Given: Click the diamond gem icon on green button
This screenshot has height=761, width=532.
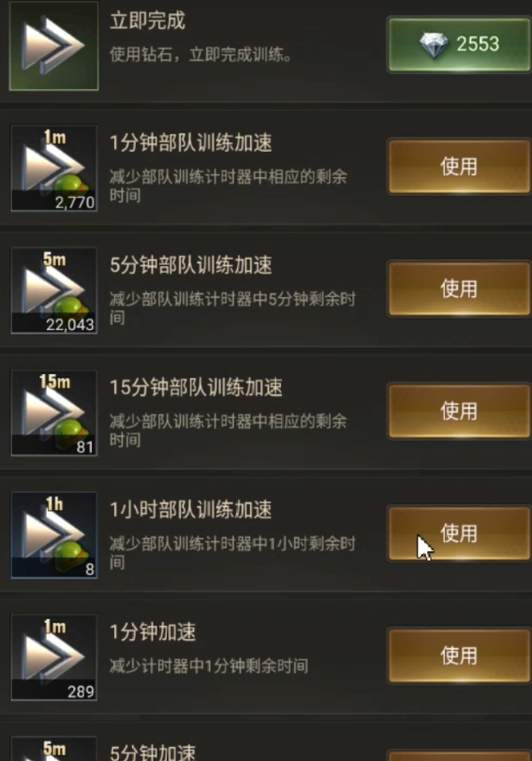Looking at the screenshot, I should [434, 45].
